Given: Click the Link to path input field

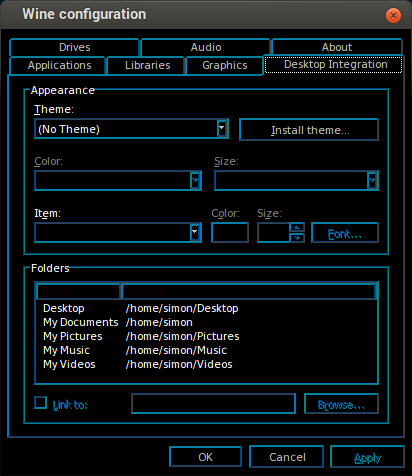Looking at the screenshot, I should [214, 404].
